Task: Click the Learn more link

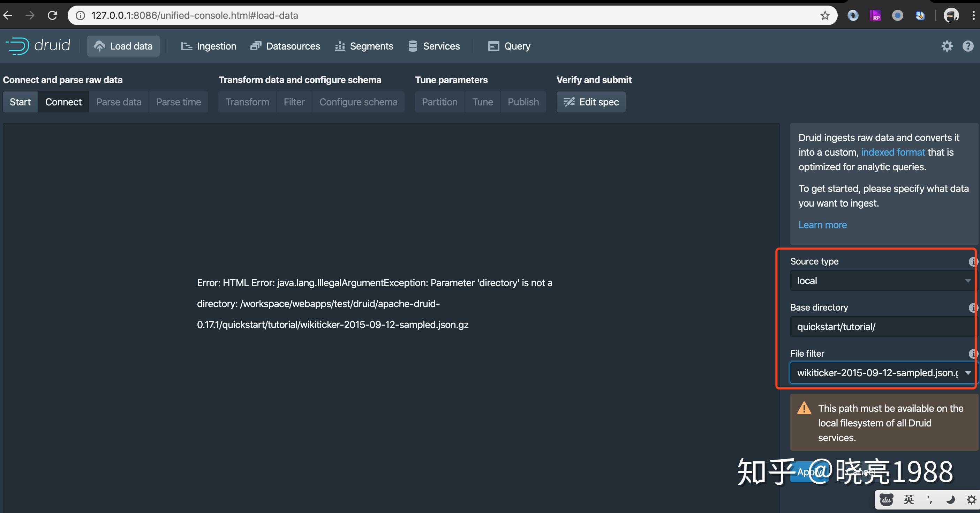Action: pyautogui.click(x=822, y=225)
